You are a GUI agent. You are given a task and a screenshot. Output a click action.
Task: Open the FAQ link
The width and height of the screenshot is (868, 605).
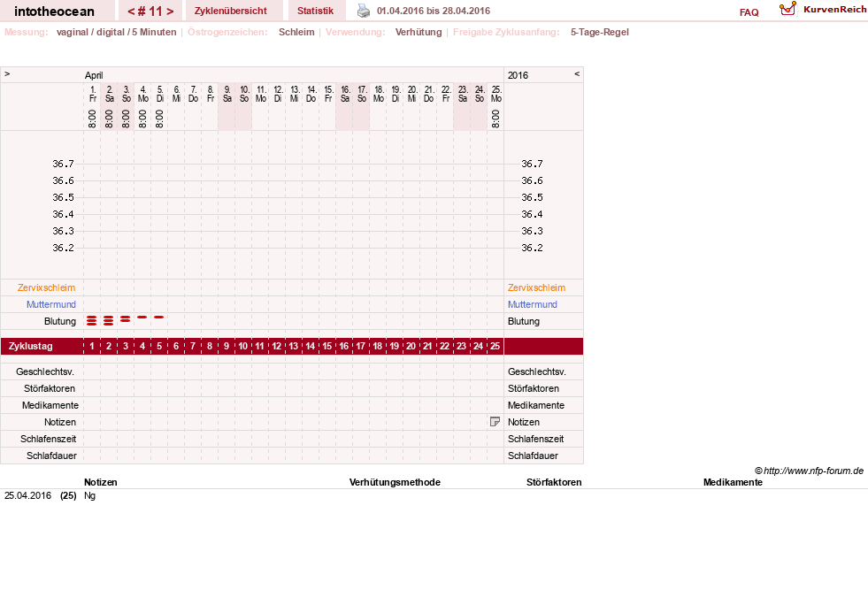[x=749, y=12]
